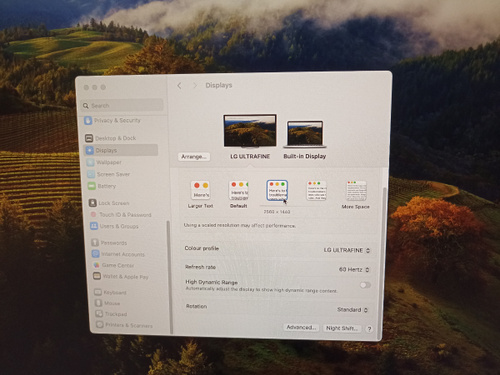Open Touch ID & Password icon

tap(94, 214)
